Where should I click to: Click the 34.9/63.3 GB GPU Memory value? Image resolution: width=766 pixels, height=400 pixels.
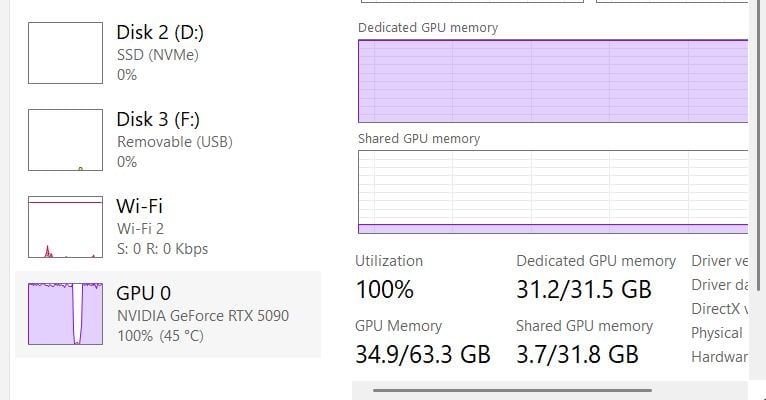click(x=423, y=354)
